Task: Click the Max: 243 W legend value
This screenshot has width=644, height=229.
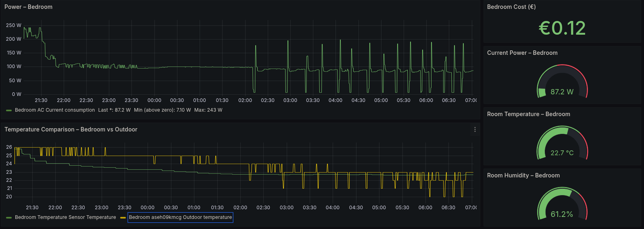Action: 208,110
